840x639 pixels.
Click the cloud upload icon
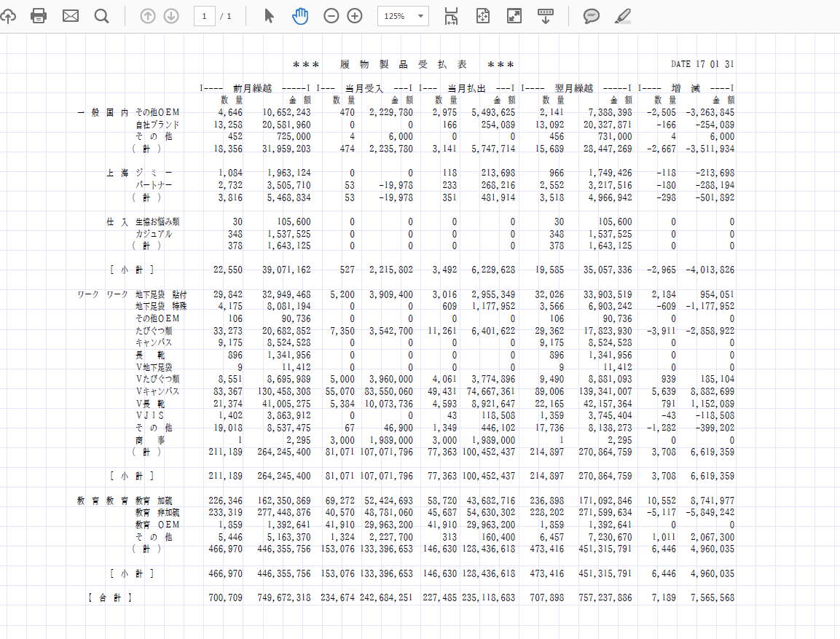click(x=7, y=16)
